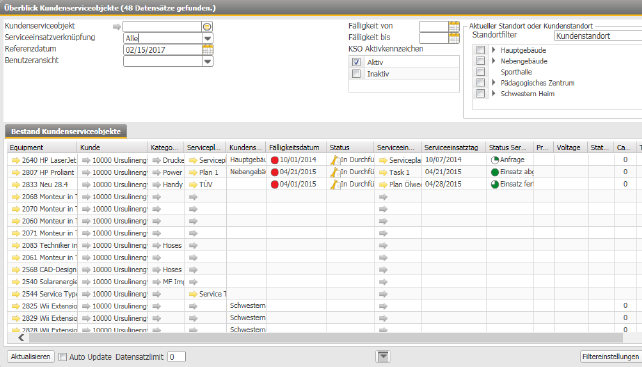Open equipment link arrow for 2640 HP LaserJet

(16, 160)
